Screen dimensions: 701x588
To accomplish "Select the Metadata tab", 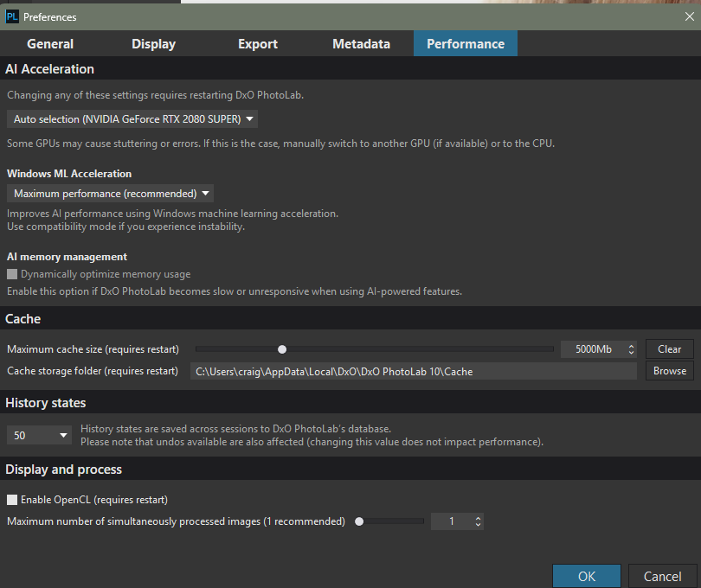I will point(361,44).
